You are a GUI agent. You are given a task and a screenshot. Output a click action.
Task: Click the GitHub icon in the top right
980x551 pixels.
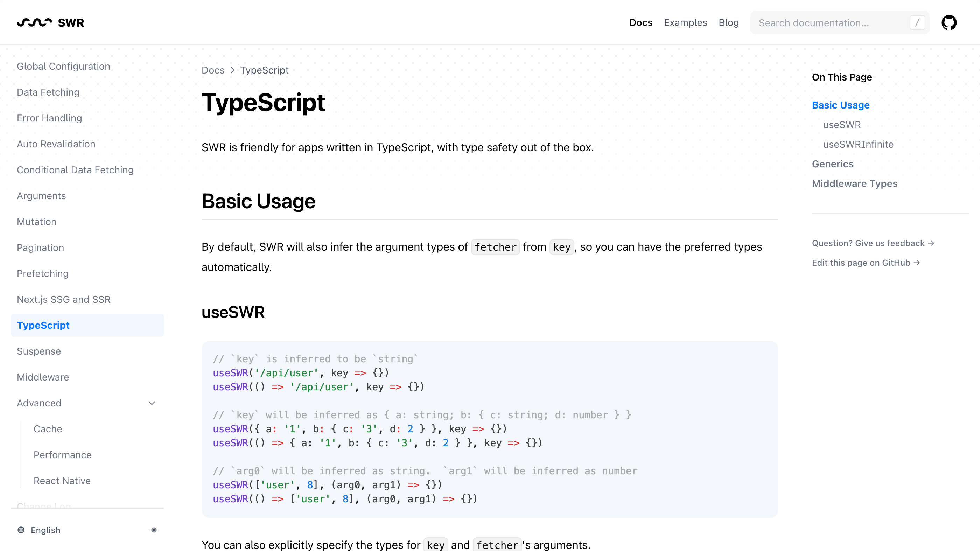950,22
